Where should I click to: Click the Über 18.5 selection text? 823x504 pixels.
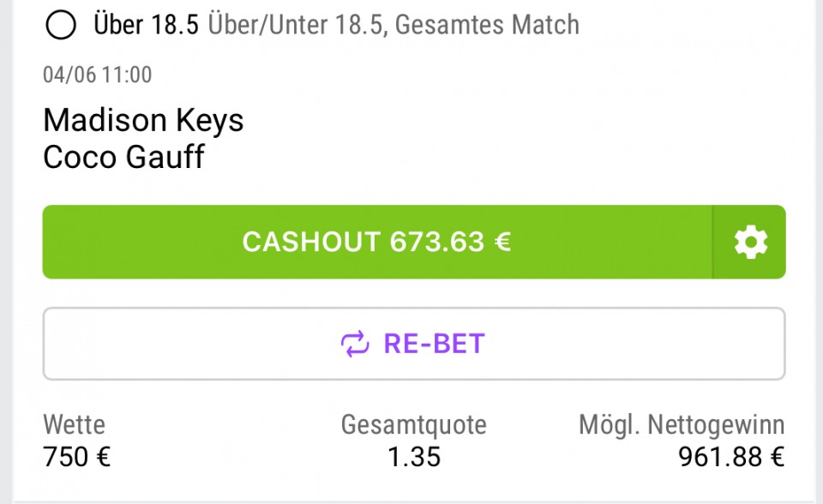pyautogui.click(x=146, y=25)
